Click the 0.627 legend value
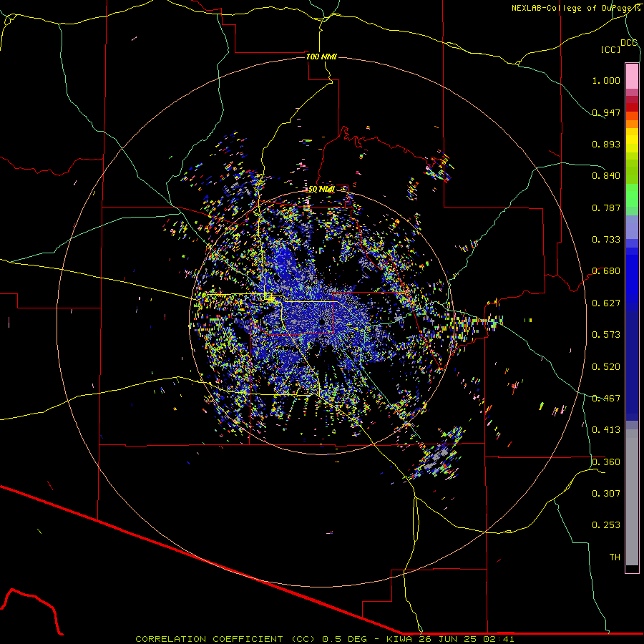This screenshot has width=644, height=644. [x=606, y=303]
